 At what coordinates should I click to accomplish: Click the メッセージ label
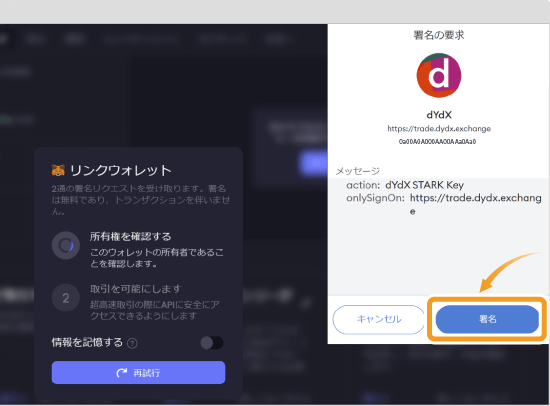(358, 171)
